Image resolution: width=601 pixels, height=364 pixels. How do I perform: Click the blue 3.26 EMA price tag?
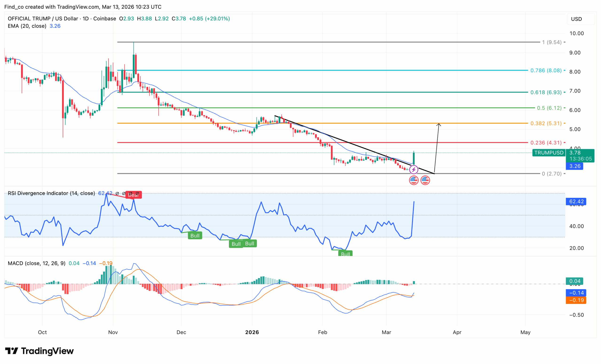[x=575, y=166]
